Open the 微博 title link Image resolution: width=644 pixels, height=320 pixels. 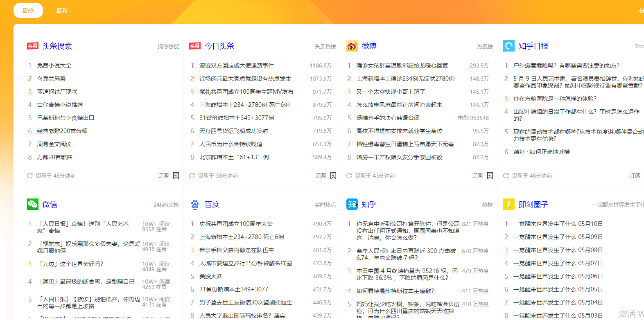pos(369,46)
